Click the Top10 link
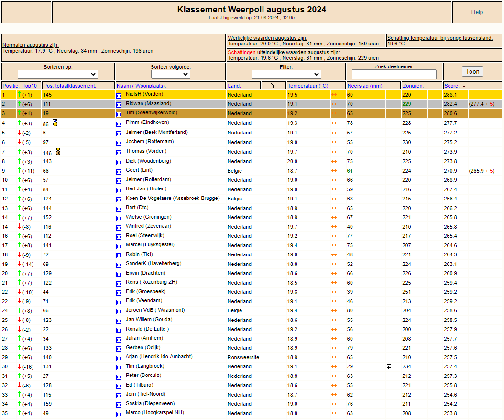 [x=30, y=86]
